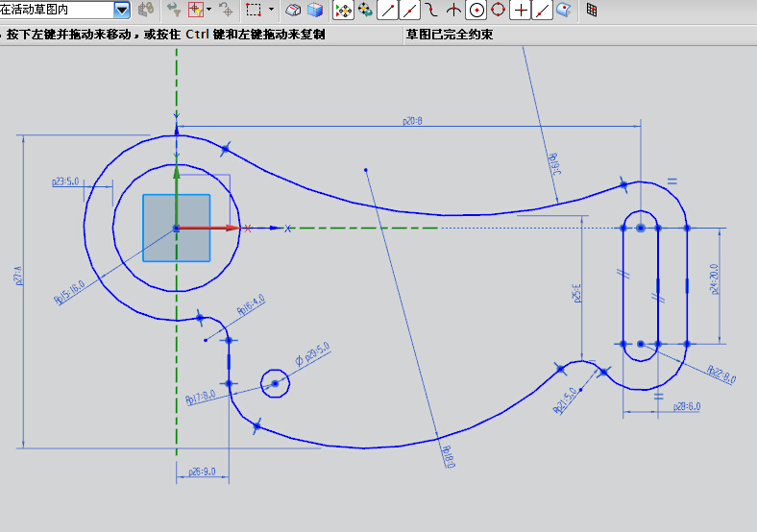Toggle the Arc Center snap option
This screenshot has height=532, width=757.
[x=476, y=11]
